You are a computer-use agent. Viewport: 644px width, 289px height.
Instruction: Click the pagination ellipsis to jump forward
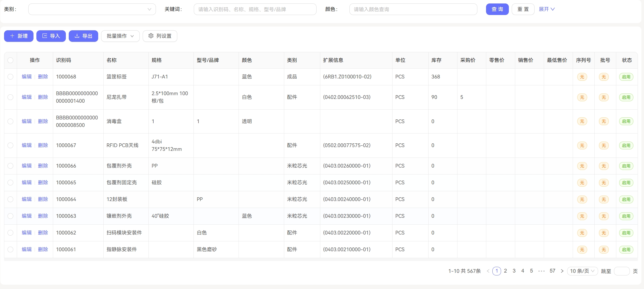coord(541,271)
